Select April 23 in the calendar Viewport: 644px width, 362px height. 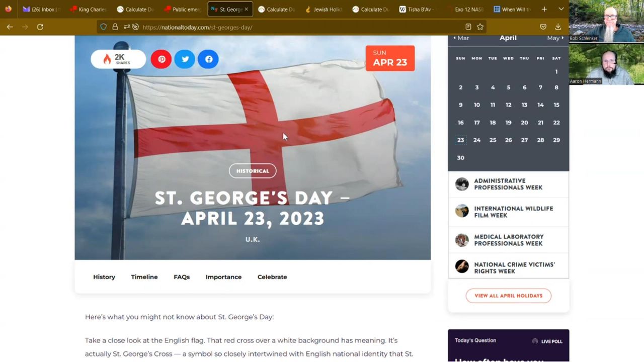click(x=460, y=140)
